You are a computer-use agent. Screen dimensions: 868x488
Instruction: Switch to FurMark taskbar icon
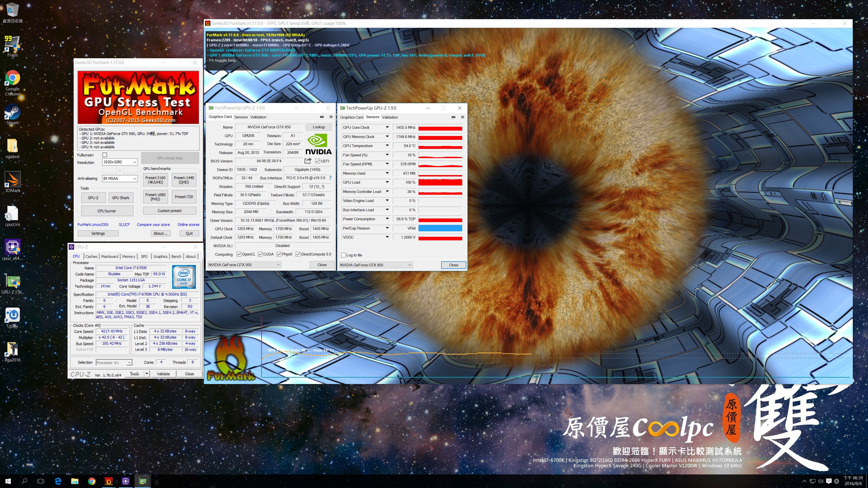pos(108,481)
